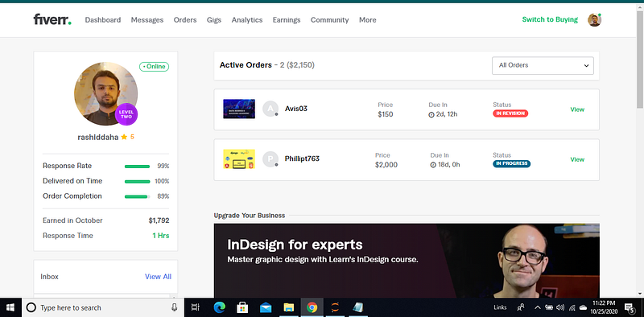Screen dimensions: 644x317
Task: Open the Analytics page
Action: pos(247,19)
